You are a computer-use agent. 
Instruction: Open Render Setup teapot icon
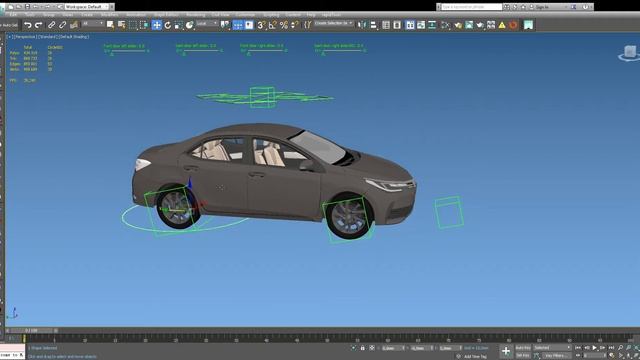tap(458, 25)
